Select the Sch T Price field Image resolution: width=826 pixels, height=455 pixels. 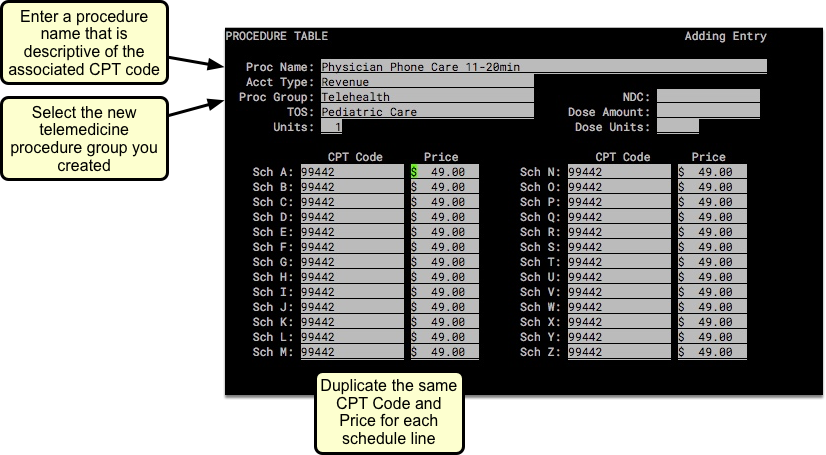(x=712, y=262)
